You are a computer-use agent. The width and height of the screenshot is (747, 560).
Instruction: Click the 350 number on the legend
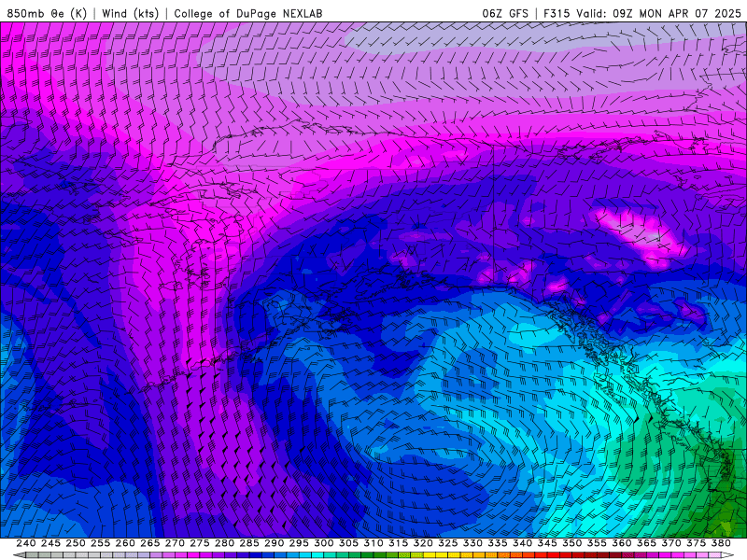[x=571, y=543]
